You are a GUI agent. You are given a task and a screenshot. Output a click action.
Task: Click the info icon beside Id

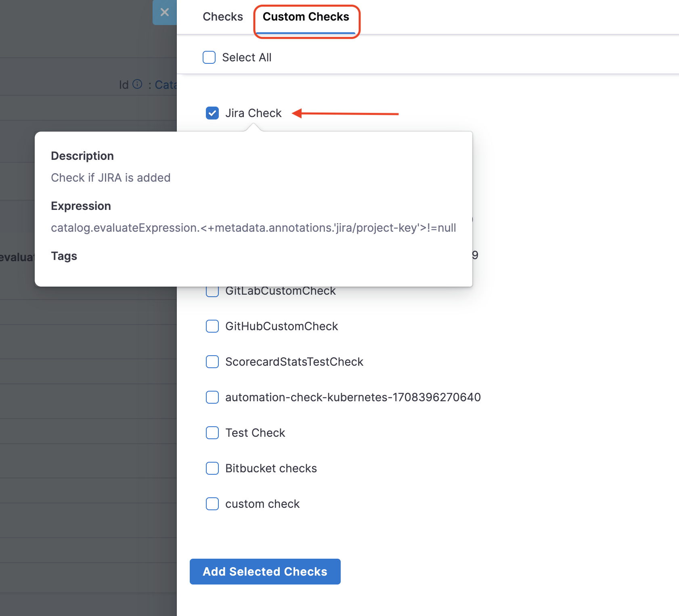[x=138, y=84]
